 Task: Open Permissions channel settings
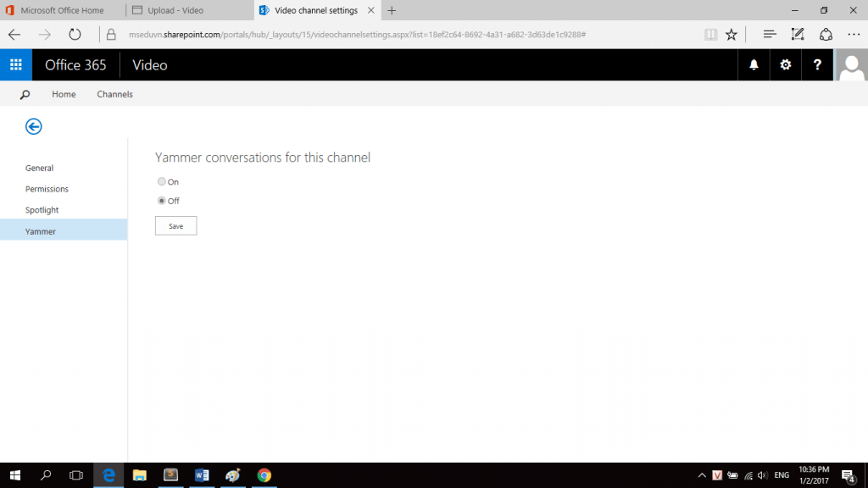(47, 189)
